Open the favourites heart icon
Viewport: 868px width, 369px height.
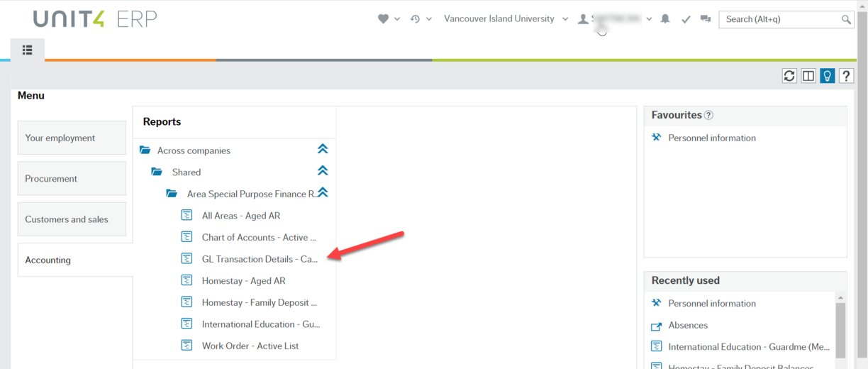[383, 19]
